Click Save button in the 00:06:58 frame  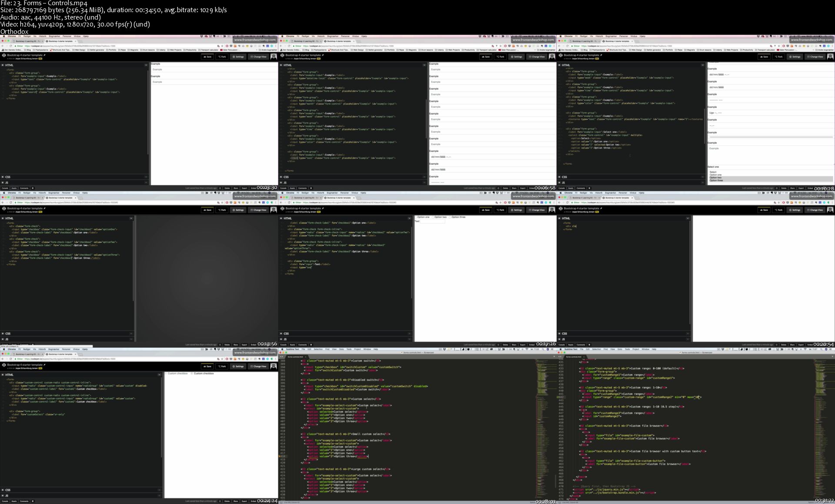click(x=485, y=56)
